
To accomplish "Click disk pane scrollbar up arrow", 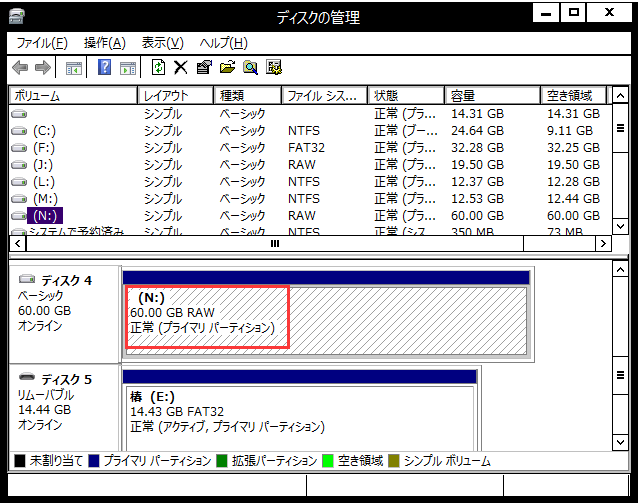I will tap(620, 269).
